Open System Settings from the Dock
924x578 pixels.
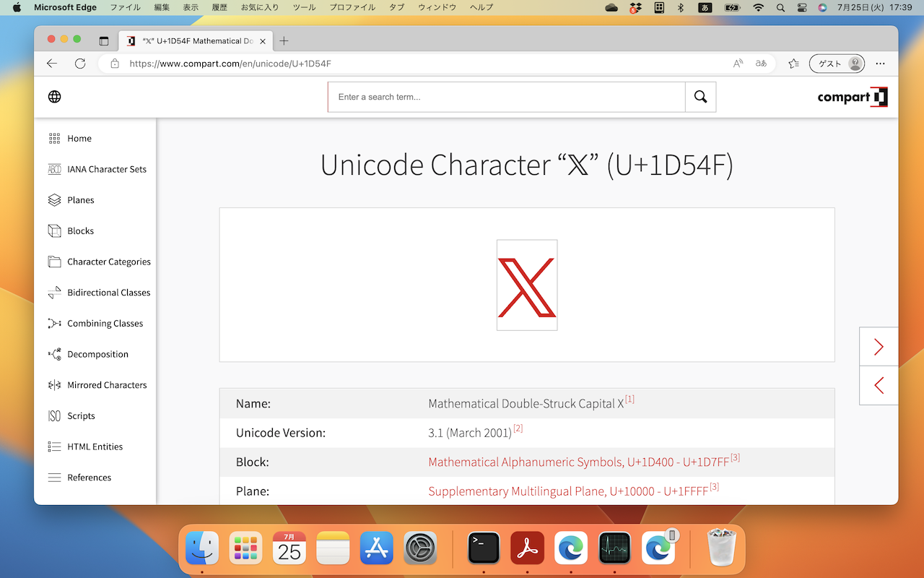(420, 548)
